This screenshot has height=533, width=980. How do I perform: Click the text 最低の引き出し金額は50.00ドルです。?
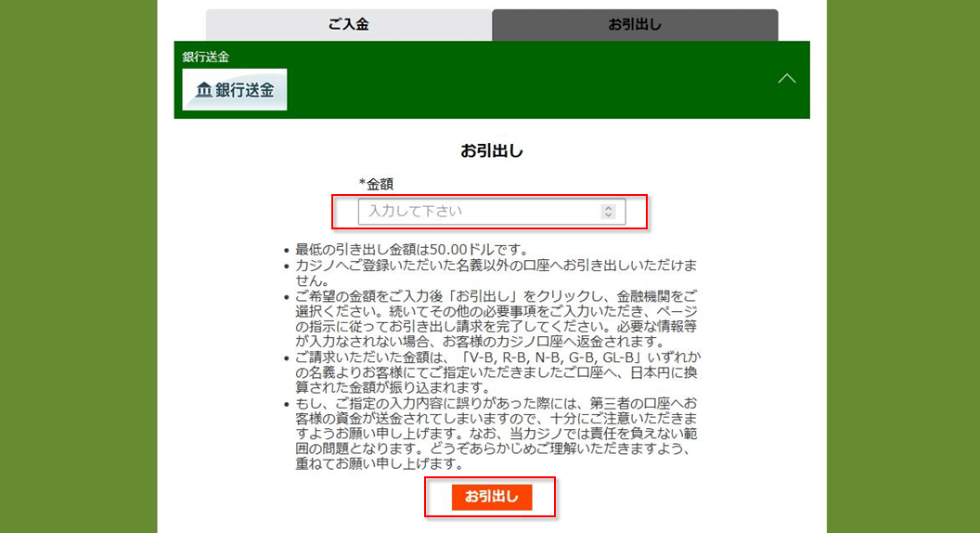point(413,250)
